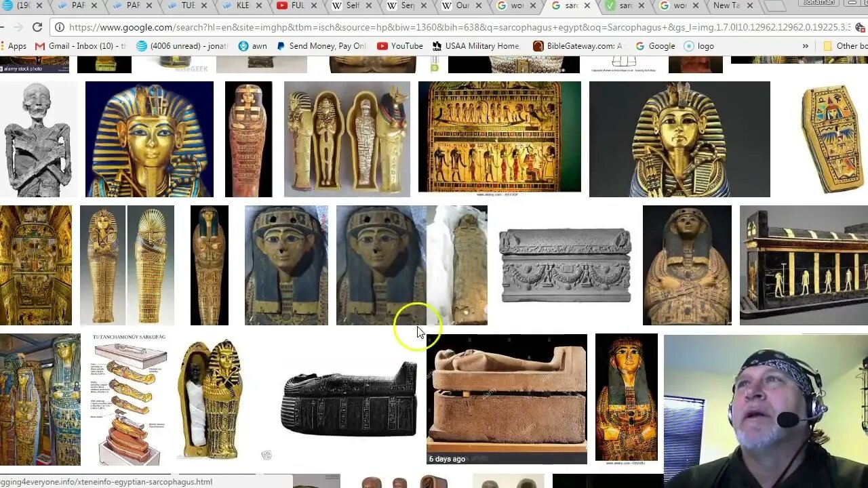The image size is (868, 488).
Task: Open the painted female coffin lid thumbnail
Action: tap(627, 398)
